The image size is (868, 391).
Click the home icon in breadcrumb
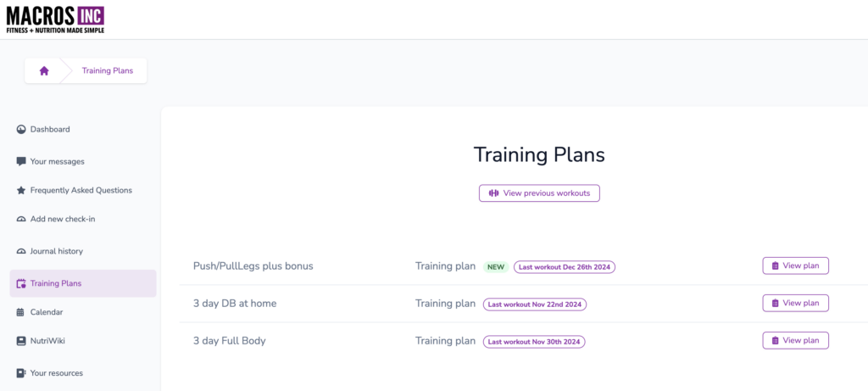(x=44, y=71)
